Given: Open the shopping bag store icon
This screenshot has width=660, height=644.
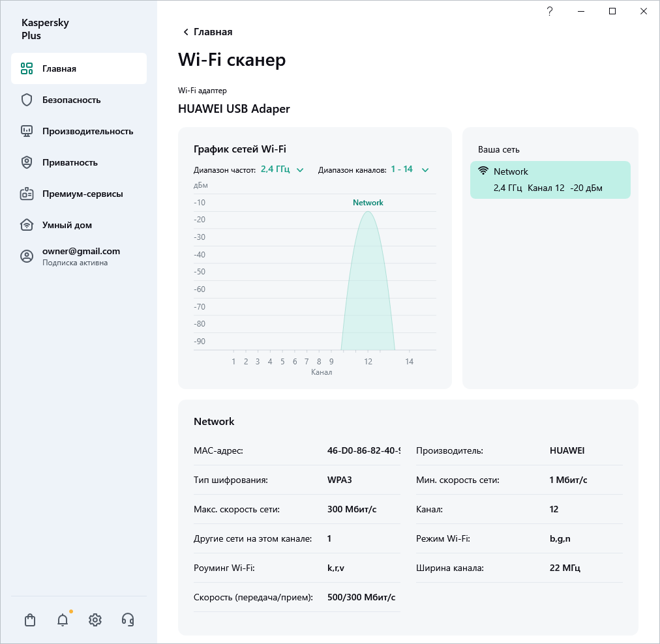Looking at the screenshot, I should (30, 620).
